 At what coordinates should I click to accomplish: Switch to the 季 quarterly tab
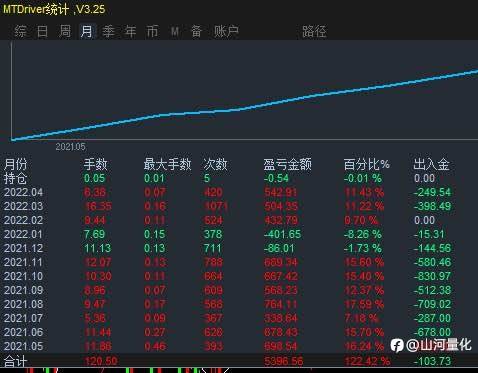point(109,32)
